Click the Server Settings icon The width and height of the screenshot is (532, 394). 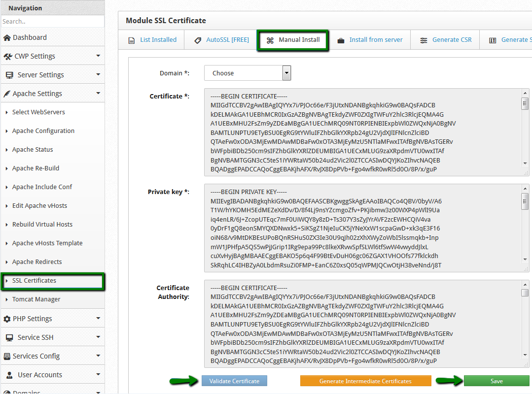tap(9, 75)
